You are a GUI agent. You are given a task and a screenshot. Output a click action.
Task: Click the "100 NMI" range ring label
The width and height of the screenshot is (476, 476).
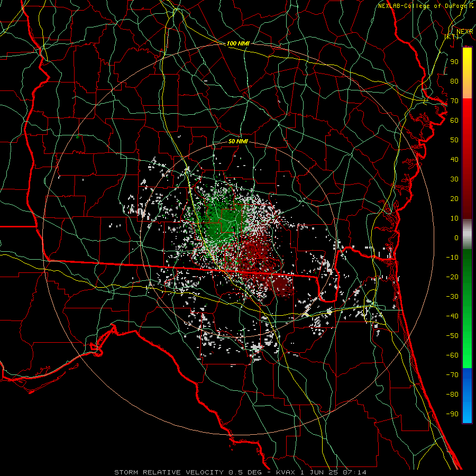pos(238,43)
